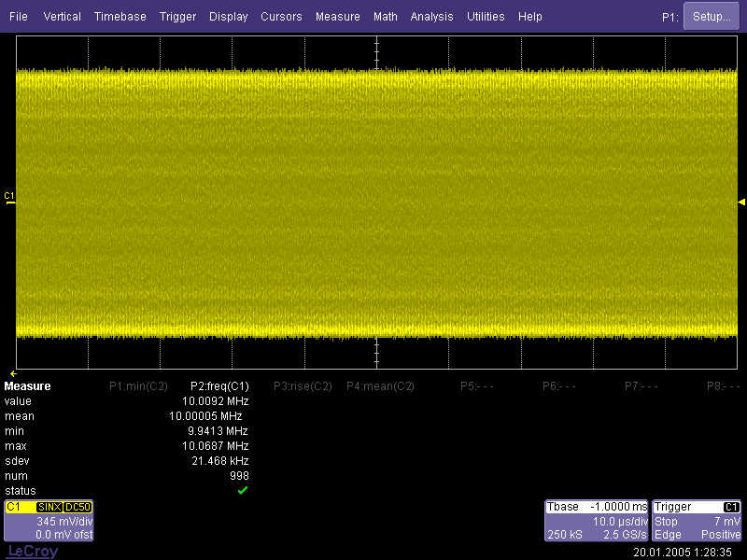Click the date and time display
This screenshot has width=747, height=560.
point(683,553)
